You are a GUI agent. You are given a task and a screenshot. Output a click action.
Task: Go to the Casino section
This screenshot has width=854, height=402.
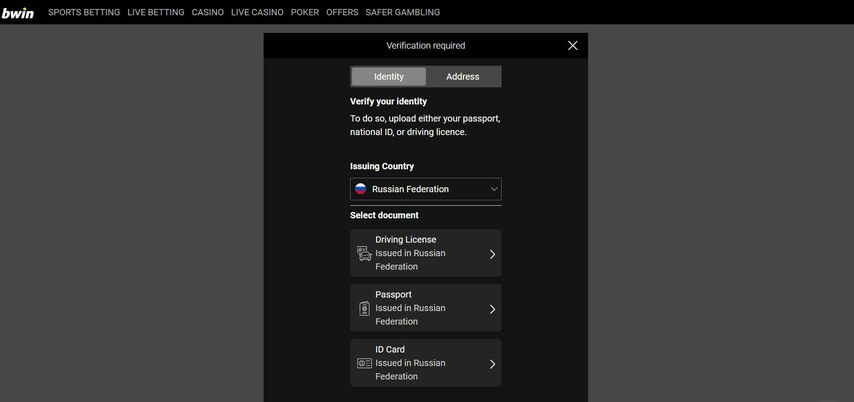pos(208,12)
